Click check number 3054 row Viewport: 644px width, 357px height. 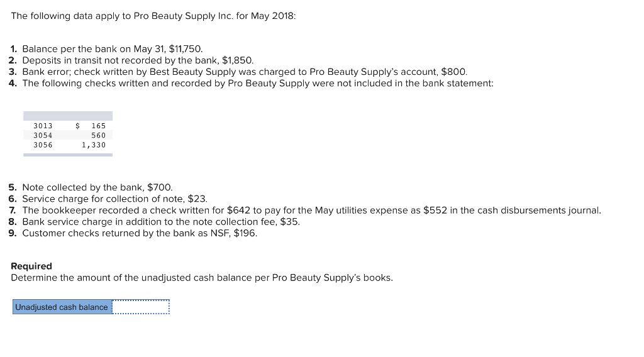point(68,135)
